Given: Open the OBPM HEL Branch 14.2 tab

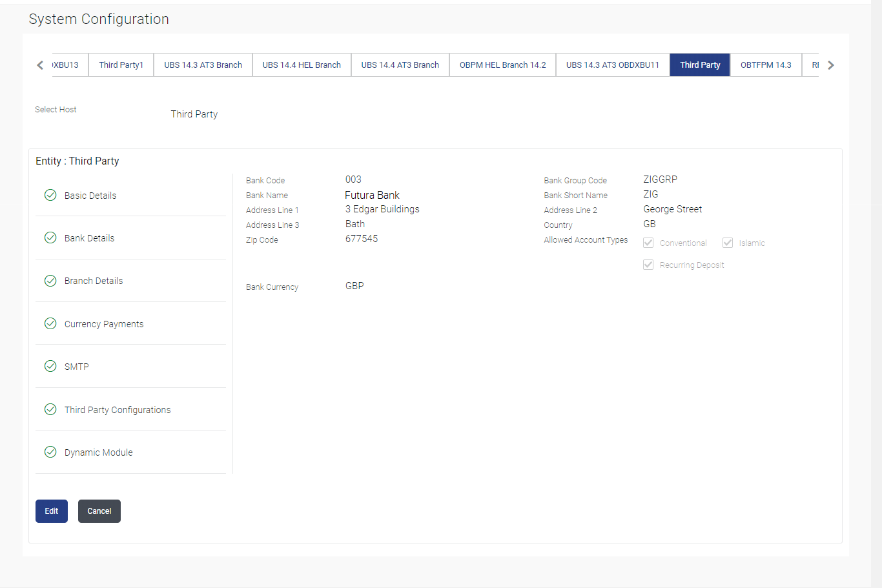Looking at the screenshot, I should [x=502, y=65].
